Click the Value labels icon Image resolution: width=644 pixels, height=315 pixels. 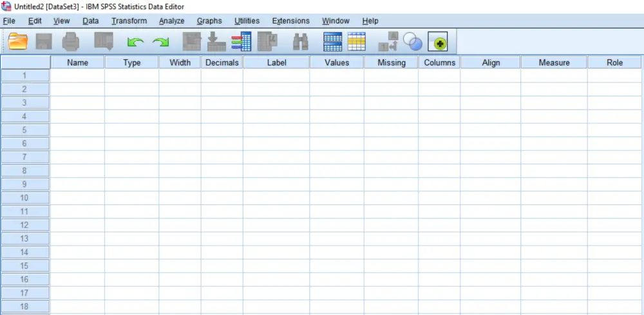pyautogui.click(x=388, y=41)
